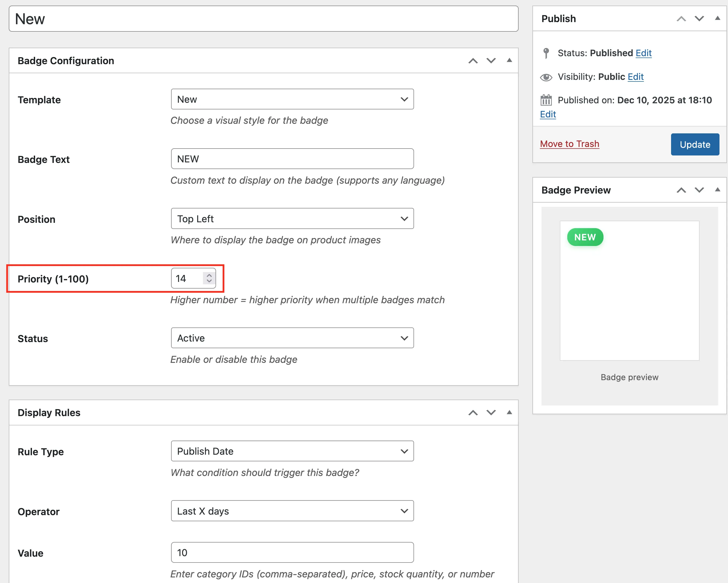Collapse the Badge Configuration panel

pos(509,60)
